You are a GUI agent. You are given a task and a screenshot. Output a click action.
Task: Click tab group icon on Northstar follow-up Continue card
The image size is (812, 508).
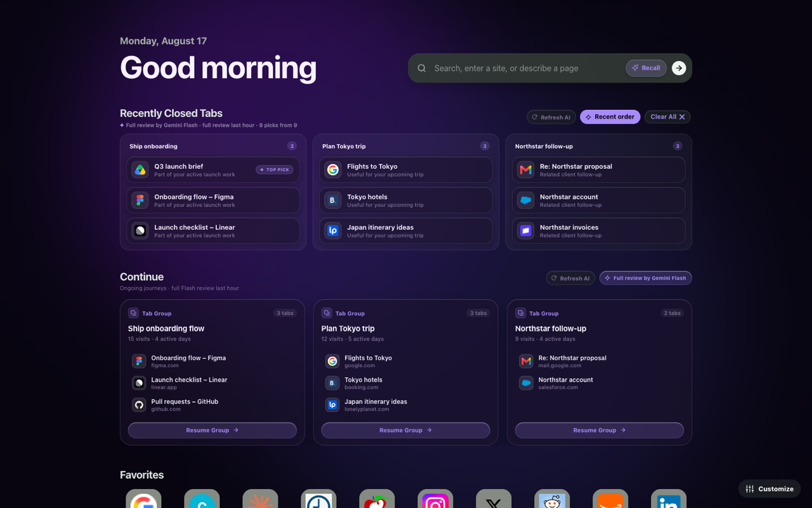(520, 313)
